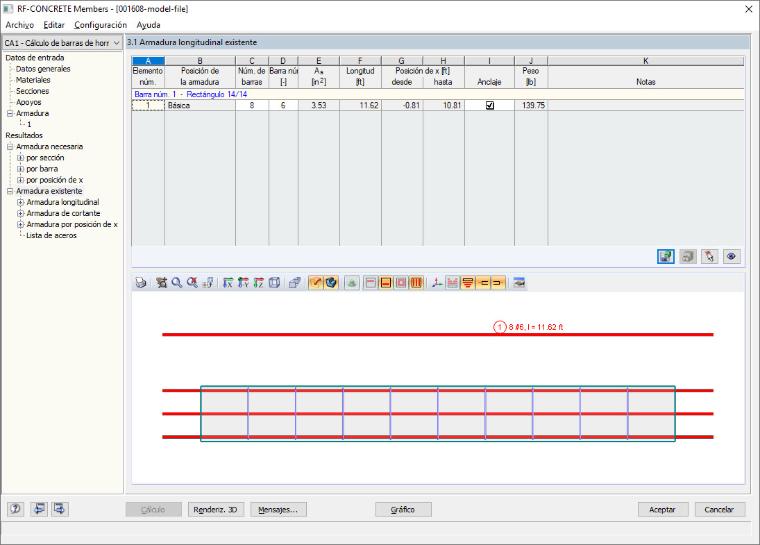Click the Gráfico button
This screenshot has height=545, width=760.
point(403,510)
